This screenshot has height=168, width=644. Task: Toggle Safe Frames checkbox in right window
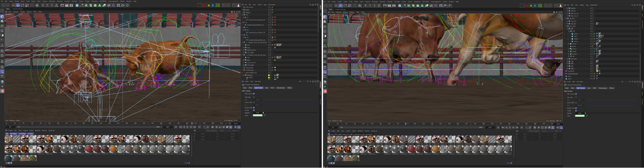(x=576, y=94)
